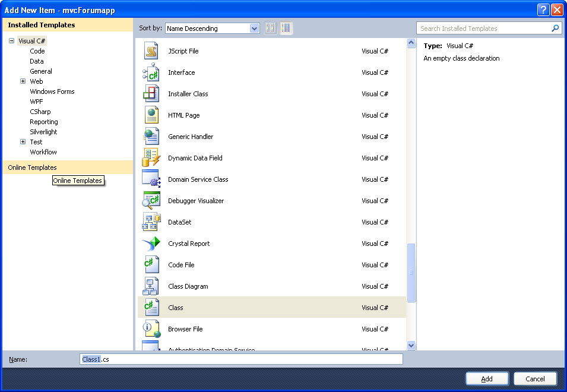Select the Workflow category
The height and width of the screenshot is (392, 567).
tap(43, 152)
